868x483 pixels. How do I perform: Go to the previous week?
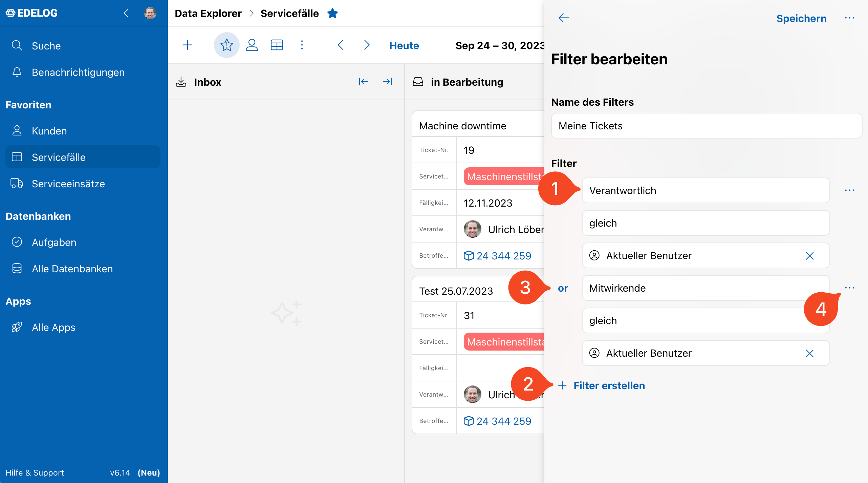coord(341,45)
